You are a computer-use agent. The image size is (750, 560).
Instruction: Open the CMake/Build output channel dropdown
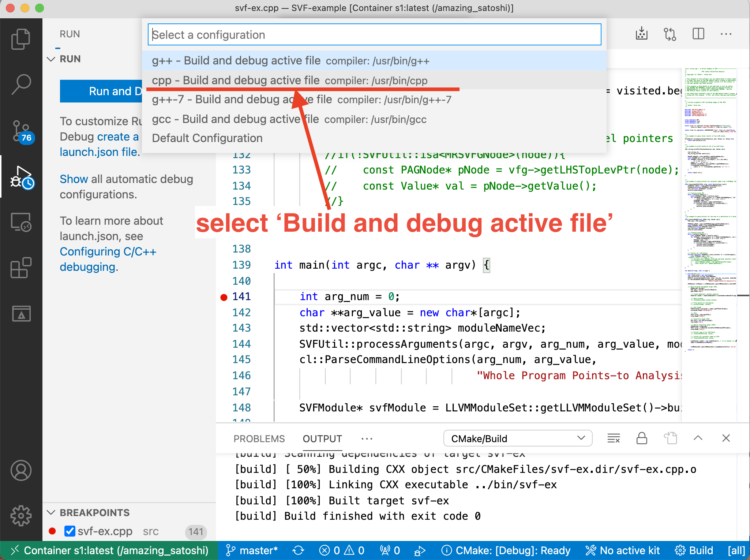click(x=518, y=438)
